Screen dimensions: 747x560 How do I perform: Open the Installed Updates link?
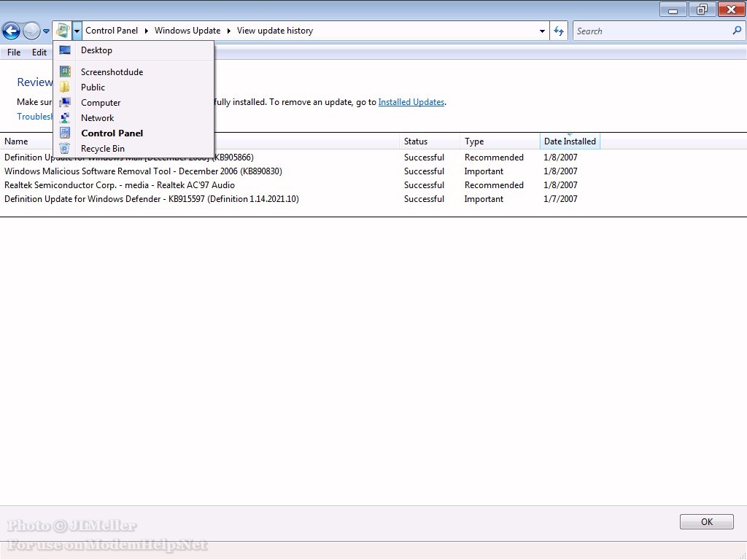coord(411,102)
